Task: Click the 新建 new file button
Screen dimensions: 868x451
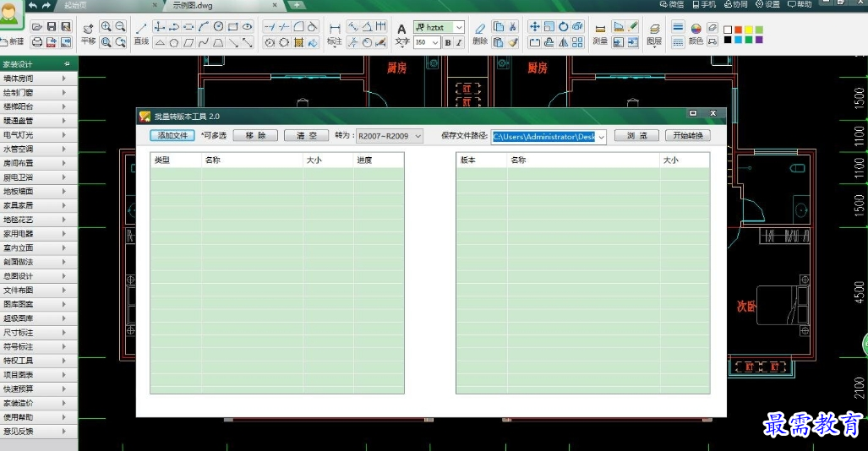Action: tap(13, 41)
